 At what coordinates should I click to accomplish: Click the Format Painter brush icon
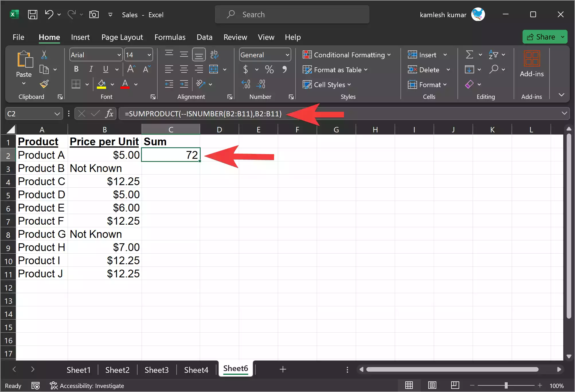[x=44, y=84]
